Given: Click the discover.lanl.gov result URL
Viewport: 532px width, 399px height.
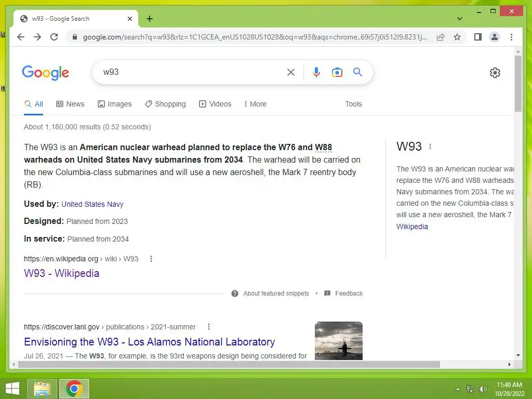Looking at the screenshot, I should (x=110, y=327).
